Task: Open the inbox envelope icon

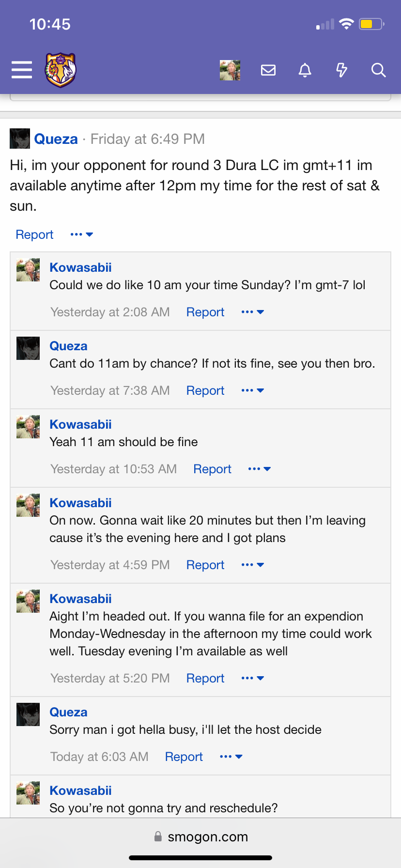Action: coord(268,70)
